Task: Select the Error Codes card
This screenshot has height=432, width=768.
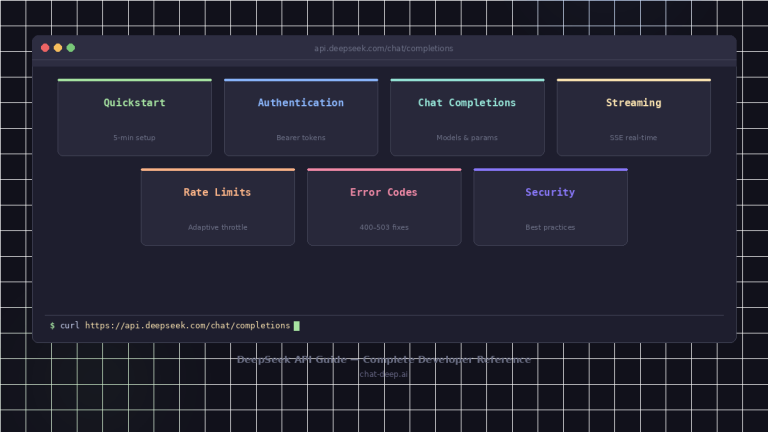Action: coord(384,207)
